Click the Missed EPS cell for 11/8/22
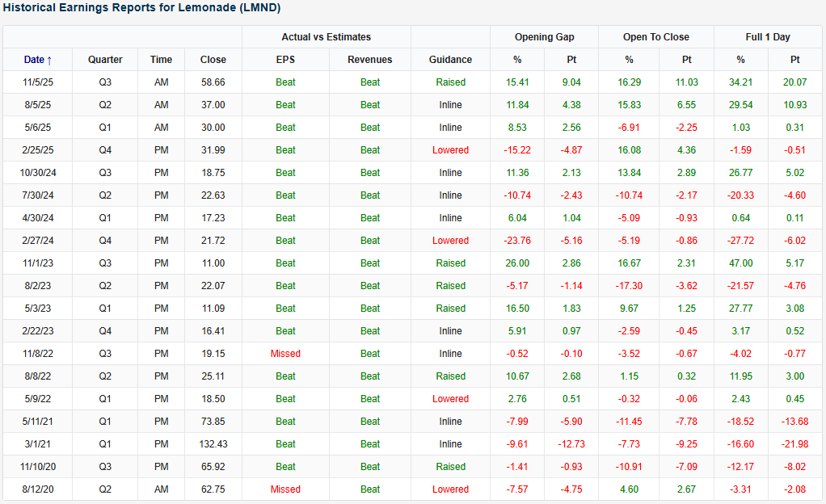Screen dimensions: 826x504 click(285, 354)
